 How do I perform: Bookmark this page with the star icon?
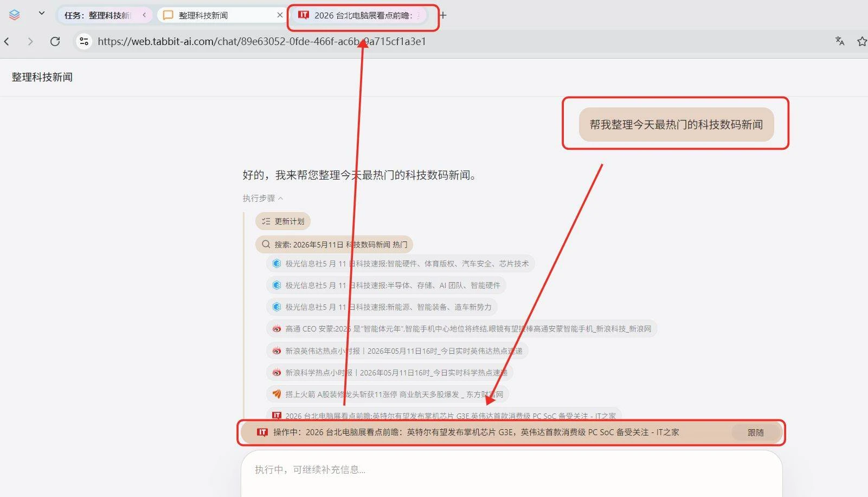(x=862, y=41)
